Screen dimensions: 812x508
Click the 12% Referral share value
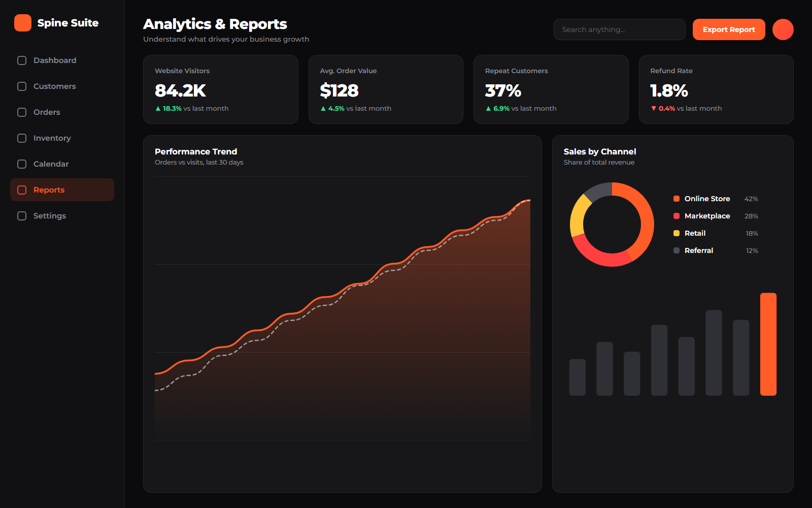[752, 250]
